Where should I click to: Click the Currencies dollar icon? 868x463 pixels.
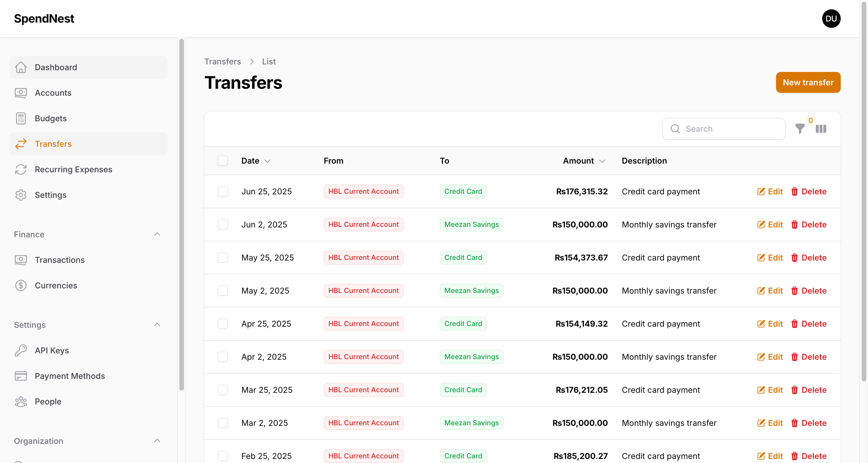[21, 285]
